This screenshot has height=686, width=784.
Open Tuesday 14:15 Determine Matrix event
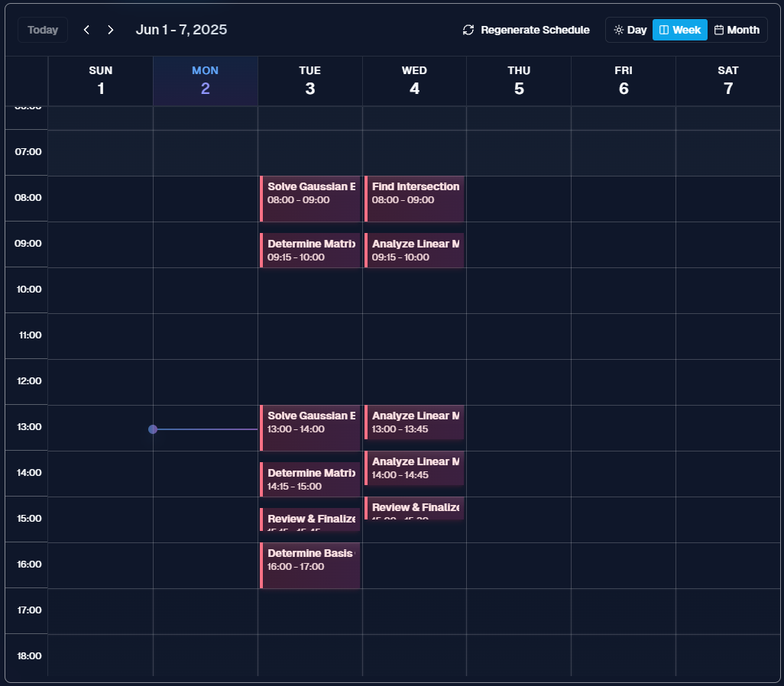click(310, 480)
